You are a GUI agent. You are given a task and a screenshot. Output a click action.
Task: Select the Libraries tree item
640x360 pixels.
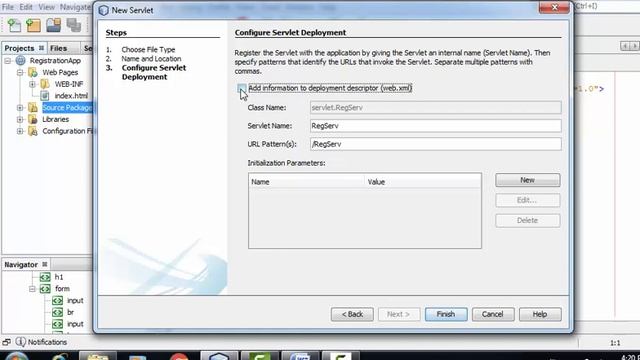[x=56, y=120]
